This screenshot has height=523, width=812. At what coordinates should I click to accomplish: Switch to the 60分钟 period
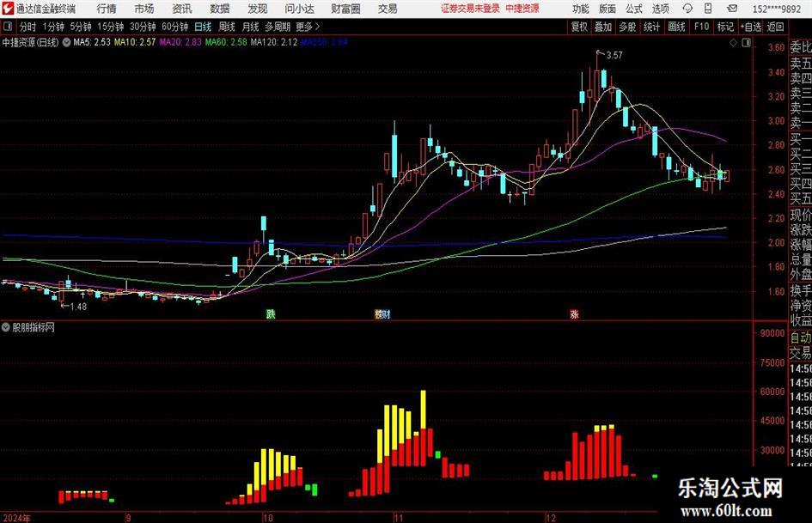pos(174,27)
